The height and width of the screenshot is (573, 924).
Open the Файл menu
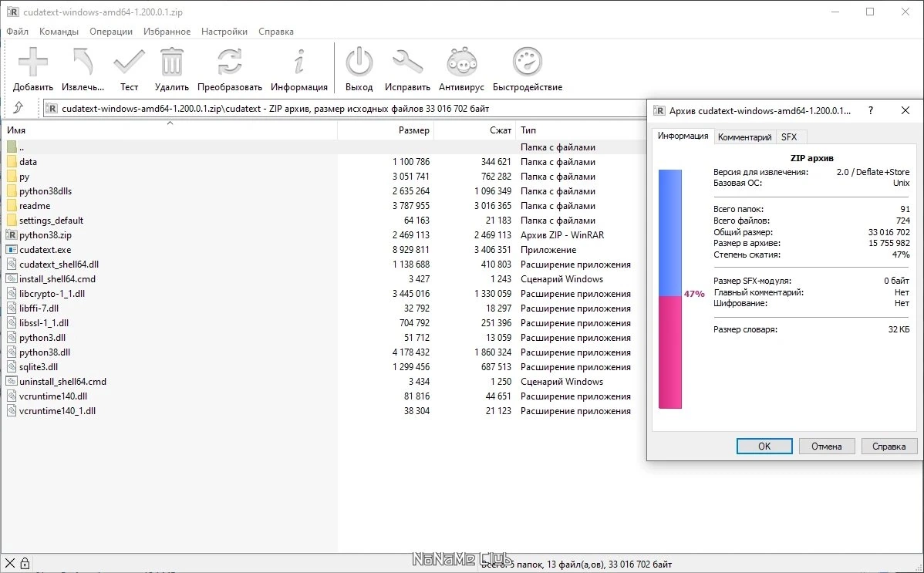[18, 32]
